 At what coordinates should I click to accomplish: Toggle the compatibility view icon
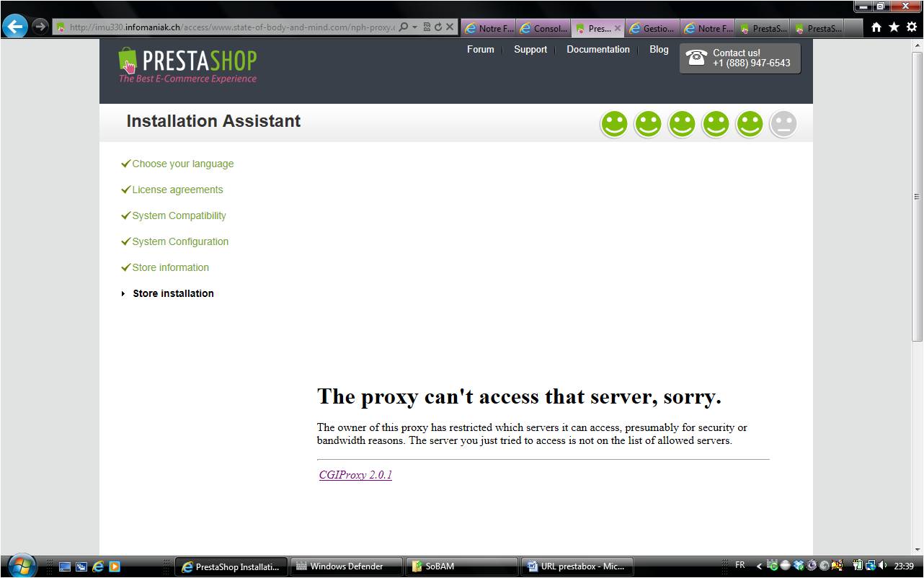point(427,27)
